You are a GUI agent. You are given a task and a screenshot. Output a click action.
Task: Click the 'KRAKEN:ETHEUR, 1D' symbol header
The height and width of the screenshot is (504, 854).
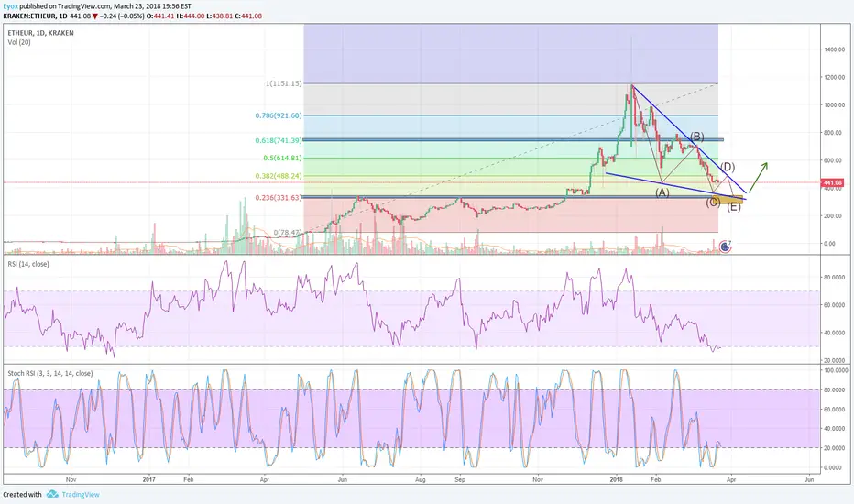point(34,16)
